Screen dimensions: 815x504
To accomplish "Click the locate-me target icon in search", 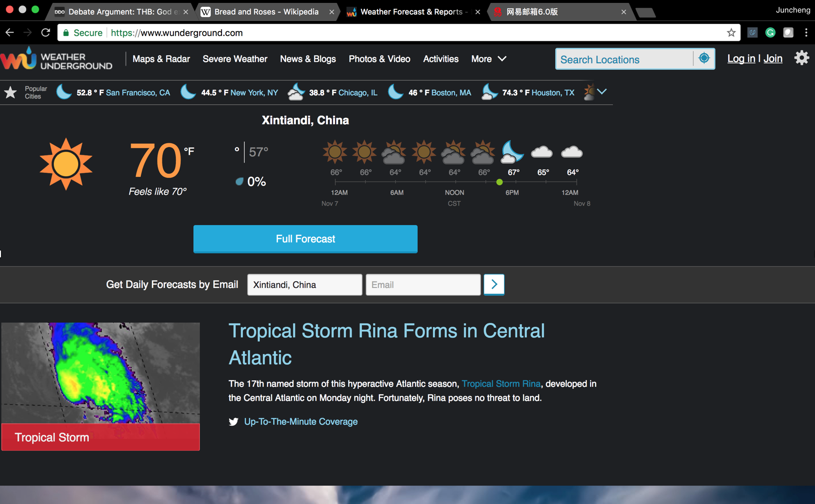I will point(704,59).
